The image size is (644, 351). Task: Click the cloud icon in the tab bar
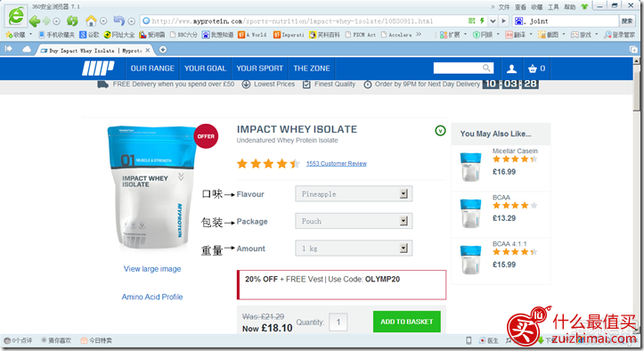pyautogui.click(x=27, y=49)
